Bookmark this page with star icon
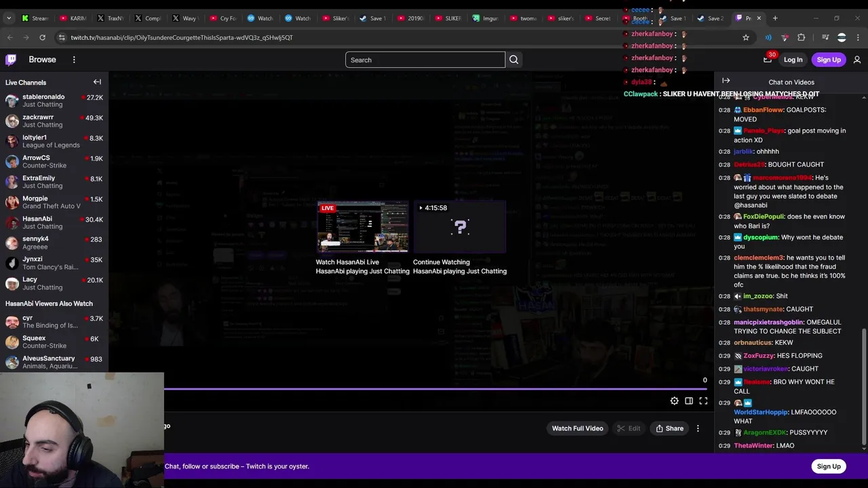This screenshot has height=488, width=868. tap(746, 37)
